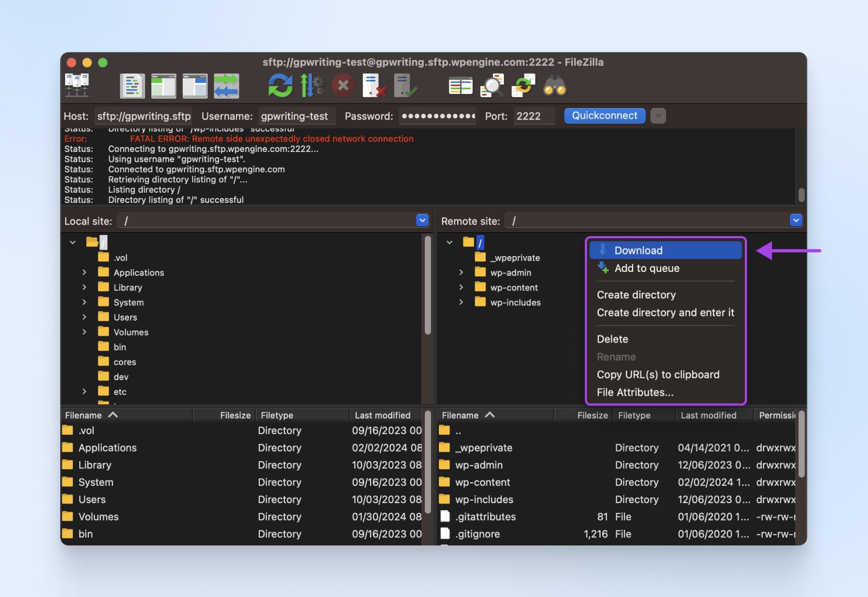Screen dimensions: 868x597
Task: Cancel the current operation
Action: pyautogui.click(x=343, y=85)
